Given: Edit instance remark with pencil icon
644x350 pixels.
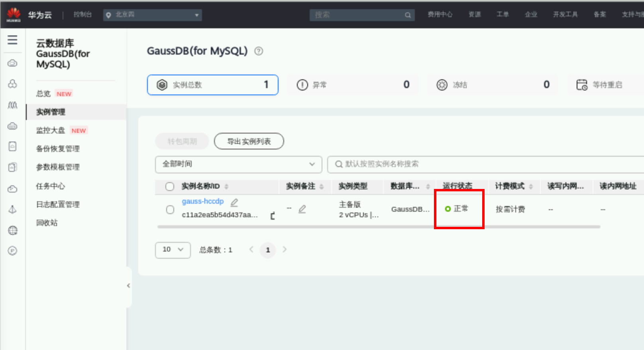Looking at the screenshot, I should pos(302,209).
